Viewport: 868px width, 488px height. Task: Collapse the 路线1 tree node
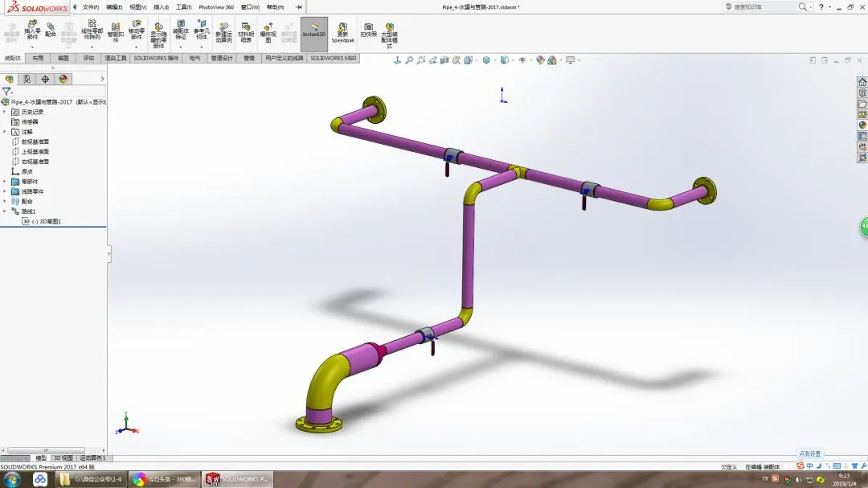[5, 211]
